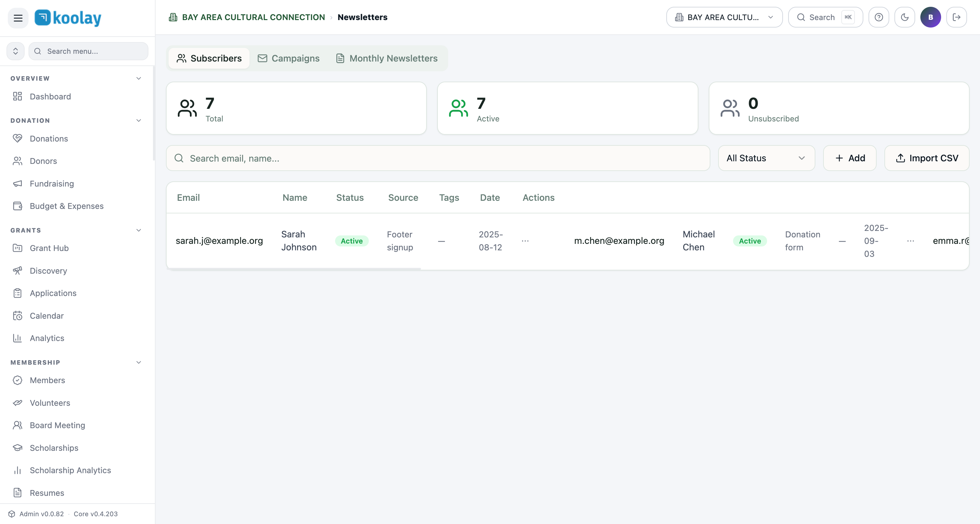The image size is (980, 524).
Task: Open Scholarships page
Action: (54, 448)
